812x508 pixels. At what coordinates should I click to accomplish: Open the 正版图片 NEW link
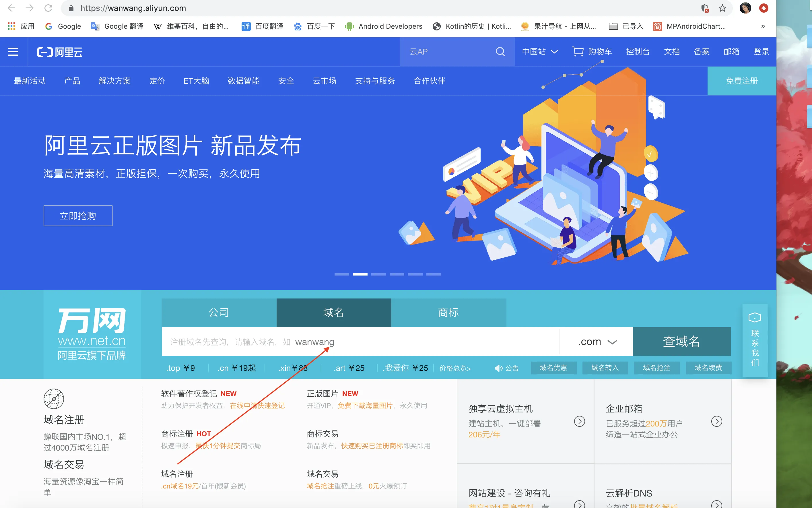(333, 393)
